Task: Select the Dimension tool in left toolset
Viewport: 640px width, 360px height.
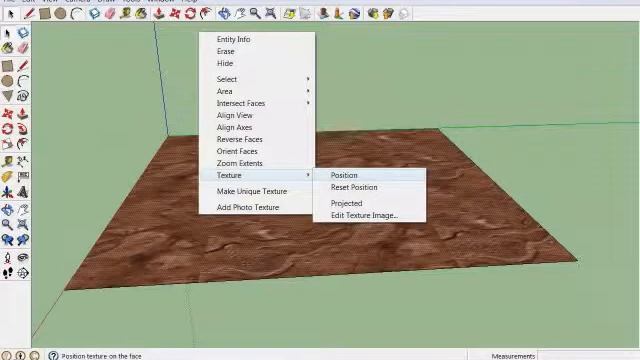Action: 23,161
